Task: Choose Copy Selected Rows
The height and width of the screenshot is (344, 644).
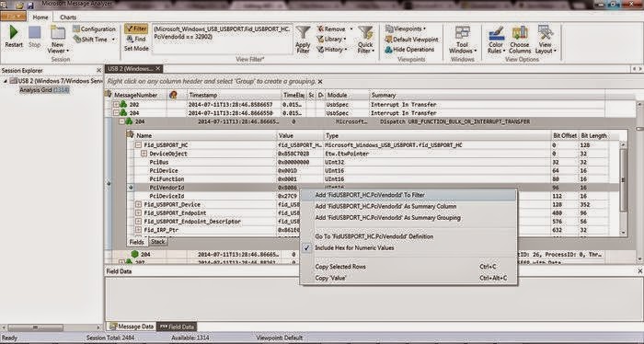Action: point(408,267)
